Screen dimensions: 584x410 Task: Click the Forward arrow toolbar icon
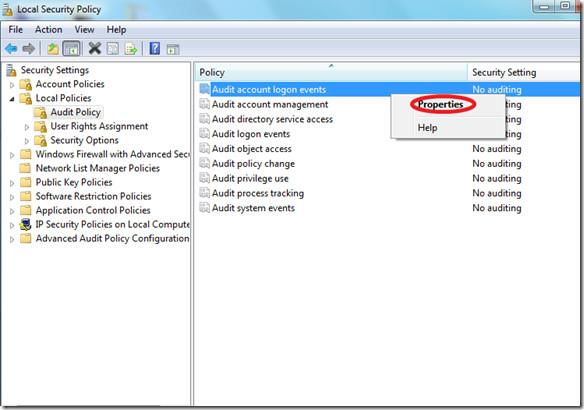coord(29,48)
